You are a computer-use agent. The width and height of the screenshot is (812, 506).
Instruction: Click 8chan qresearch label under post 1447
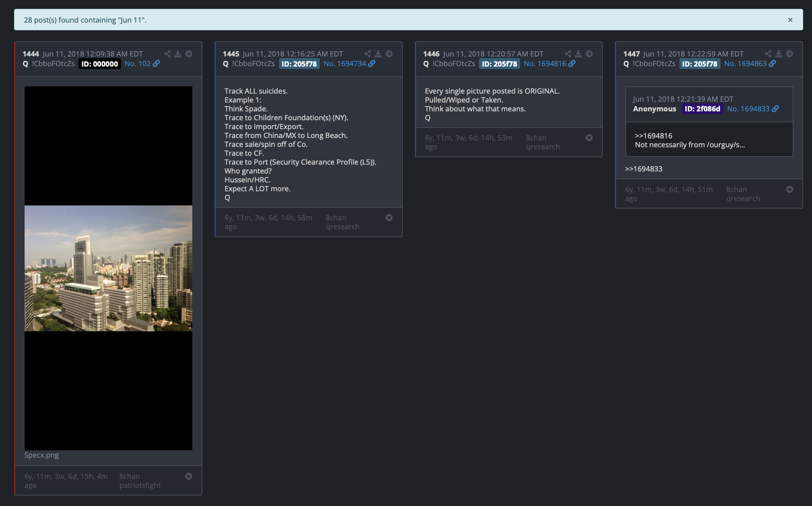coord(743,194)
